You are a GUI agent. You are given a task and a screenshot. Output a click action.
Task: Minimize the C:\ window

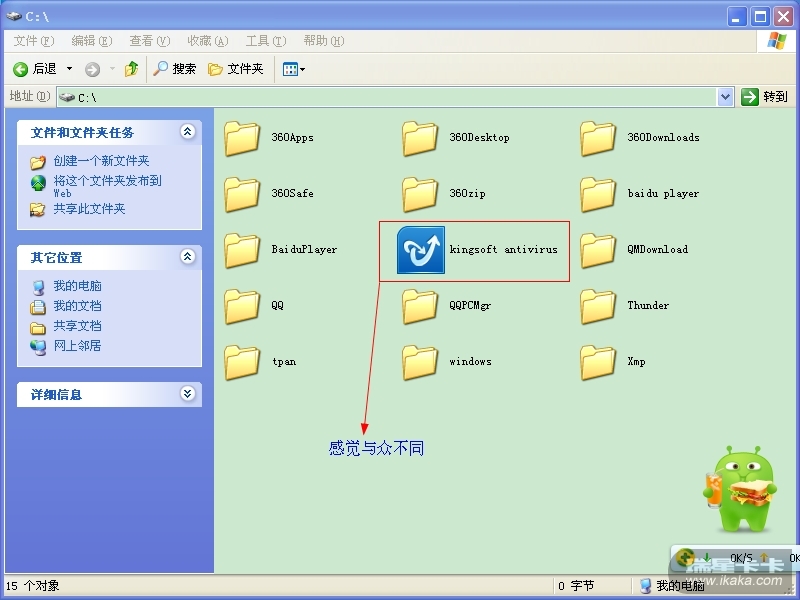[736, 17]
